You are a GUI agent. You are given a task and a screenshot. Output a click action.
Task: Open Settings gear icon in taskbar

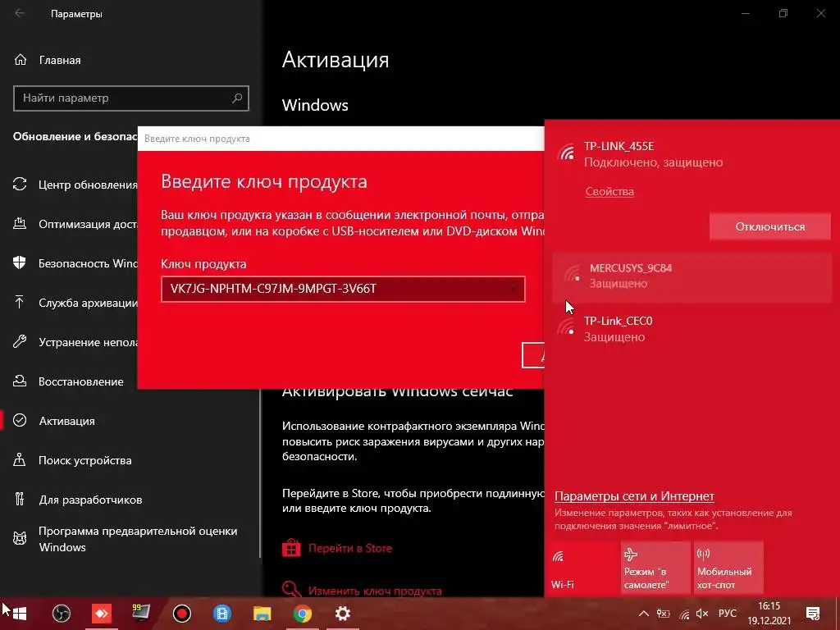(x=342, y=614)
